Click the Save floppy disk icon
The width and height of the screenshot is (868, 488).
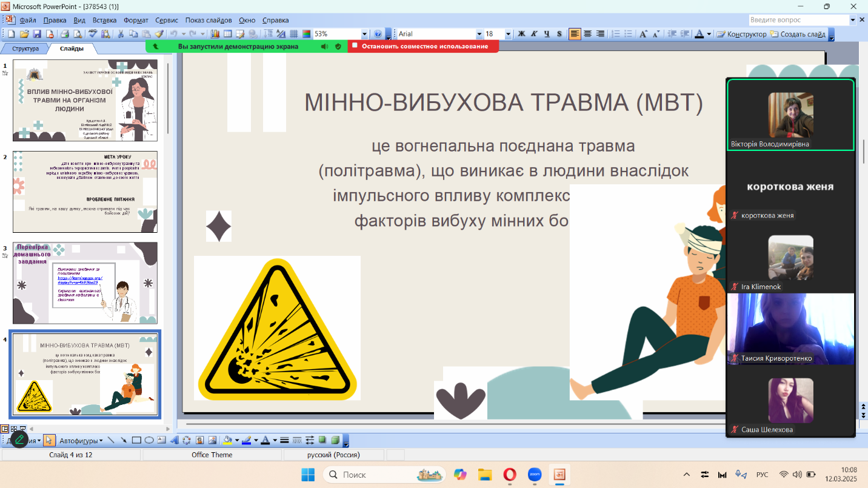pyautogui.click(x=36, y=34)
